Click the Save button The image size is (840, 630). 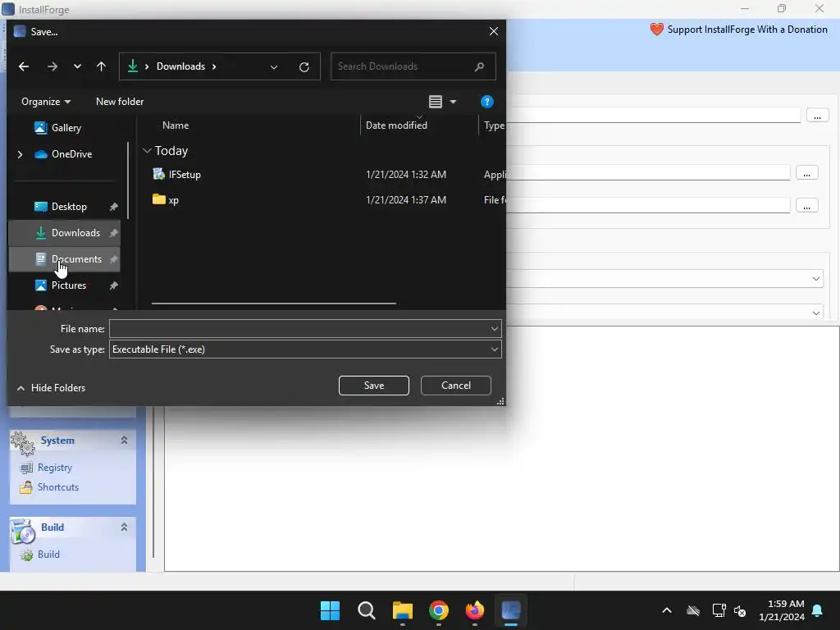pos(374,386)
